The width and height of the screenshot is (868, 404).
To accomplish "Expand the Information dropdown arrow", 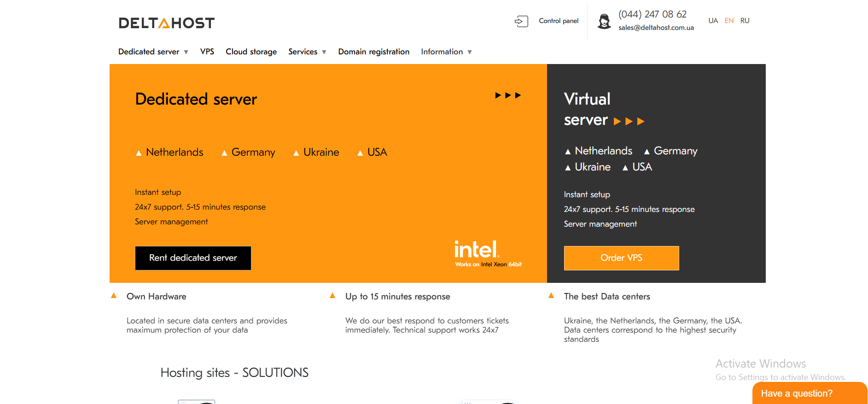I will 470,53.
